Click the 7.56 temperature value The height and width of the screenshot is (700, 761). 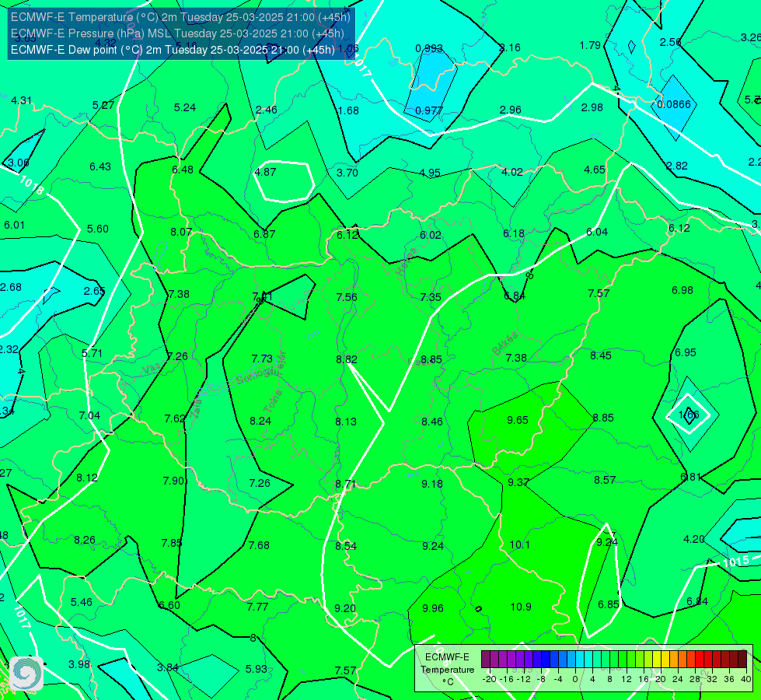click(347, 297)
